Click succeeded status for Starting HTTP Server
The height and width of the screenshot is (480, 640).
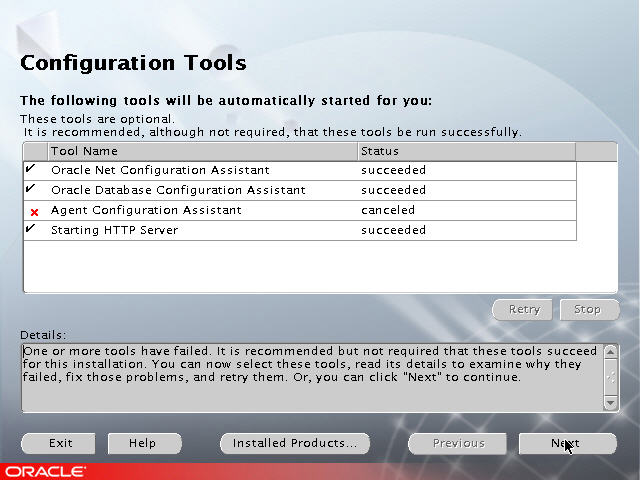click(x=393, y=230)
